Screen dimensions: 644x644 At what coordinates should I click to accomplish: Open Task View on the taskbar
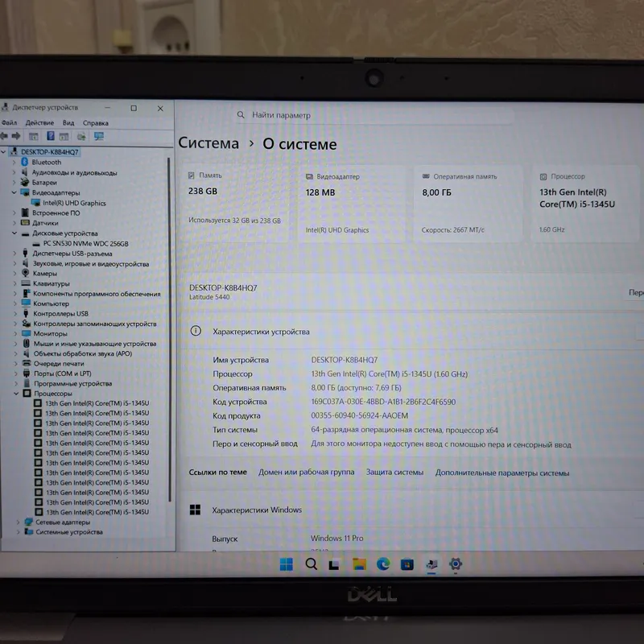click(334, 565)
